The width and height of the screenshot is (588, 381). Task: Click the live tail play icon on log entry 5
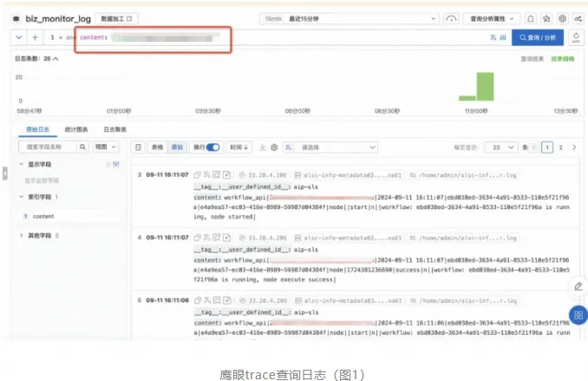(x=227, y=300)
